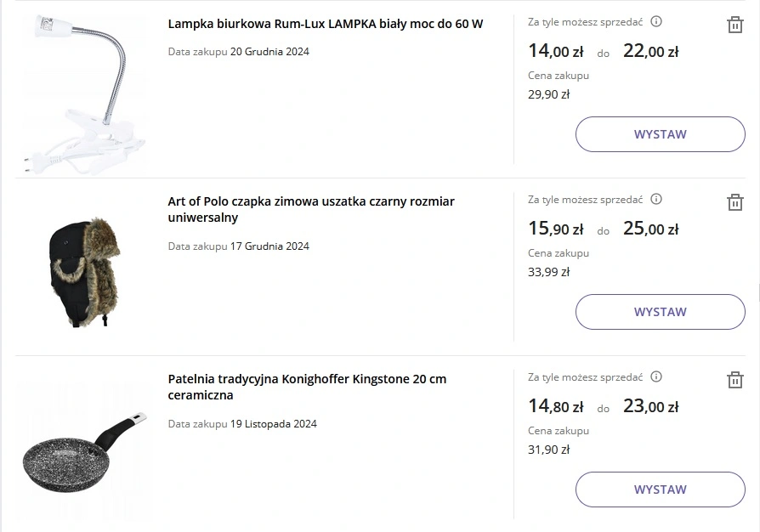
Task: Click the 25,00 zł hat maximum price
Action: coord(650,229)
